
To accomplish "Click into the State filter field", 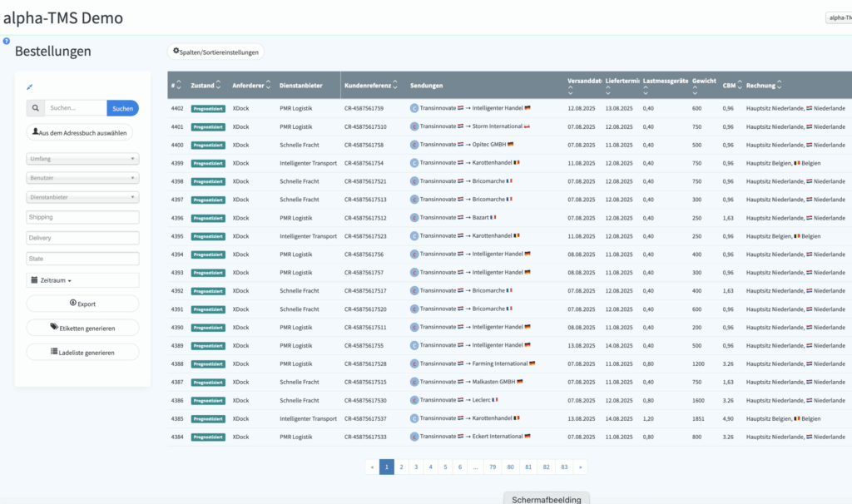I will (82, 259).
